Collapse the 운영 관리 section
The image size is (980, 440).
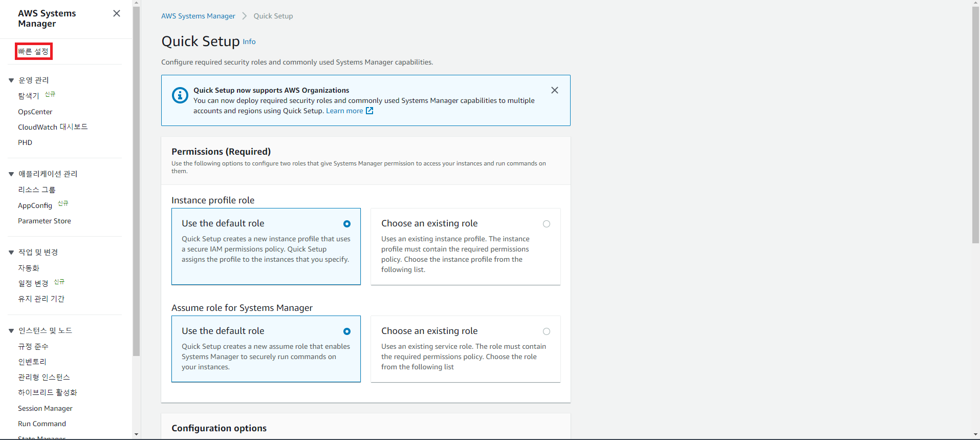pos(11,80)
